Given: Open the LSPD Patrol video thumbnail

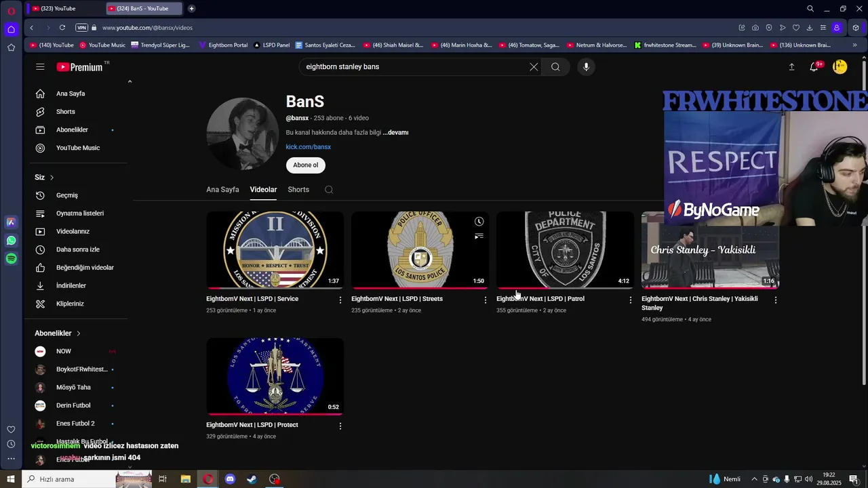Looking at the screenshot, I should pyautogui.click(x=565, y=250).
